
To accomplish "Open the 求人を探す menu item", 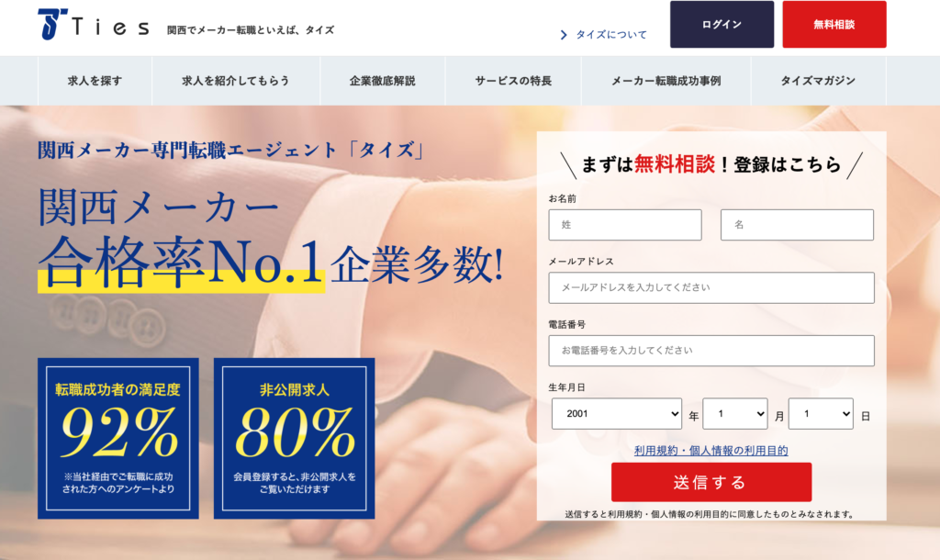I will [95, 81].
